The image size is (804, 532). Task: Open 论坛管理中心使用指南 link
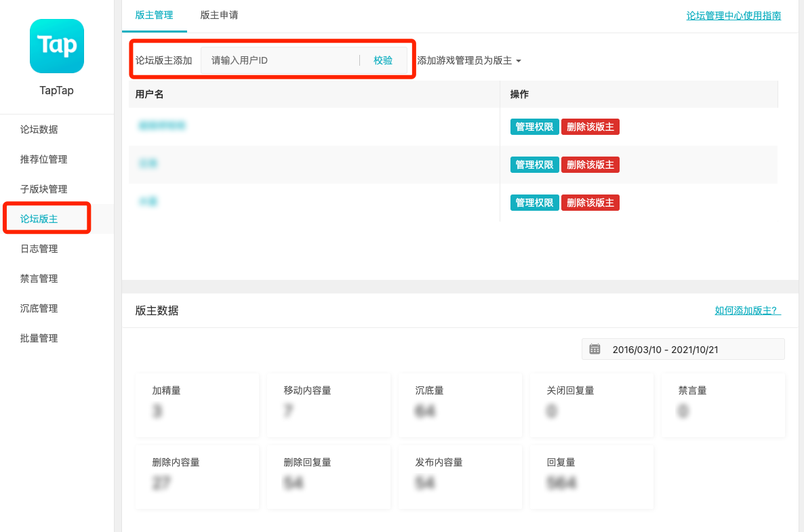733,16
